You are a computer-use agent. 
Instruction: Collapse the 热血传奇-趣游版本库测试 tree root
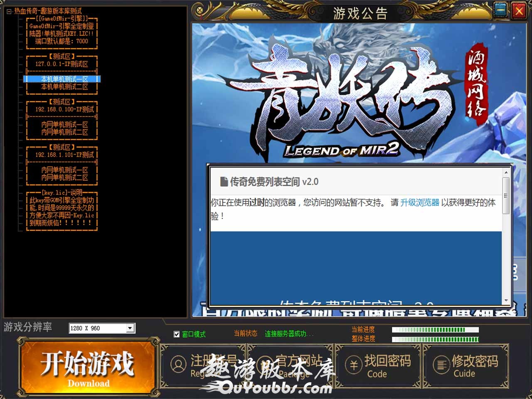9,12
